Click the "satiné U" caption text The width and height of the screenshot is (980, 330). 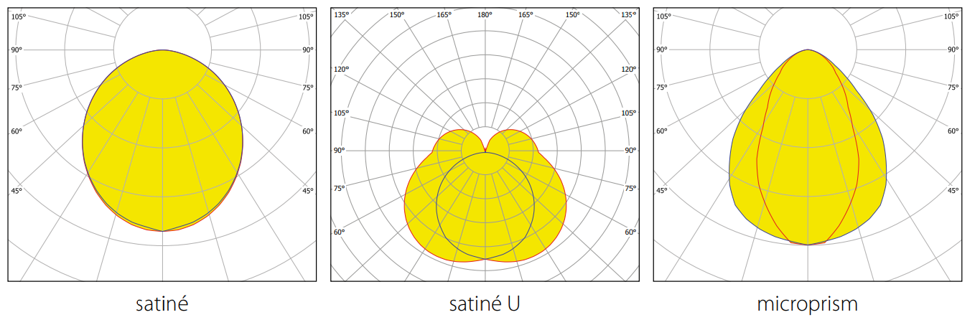click(x=485, y=303)
